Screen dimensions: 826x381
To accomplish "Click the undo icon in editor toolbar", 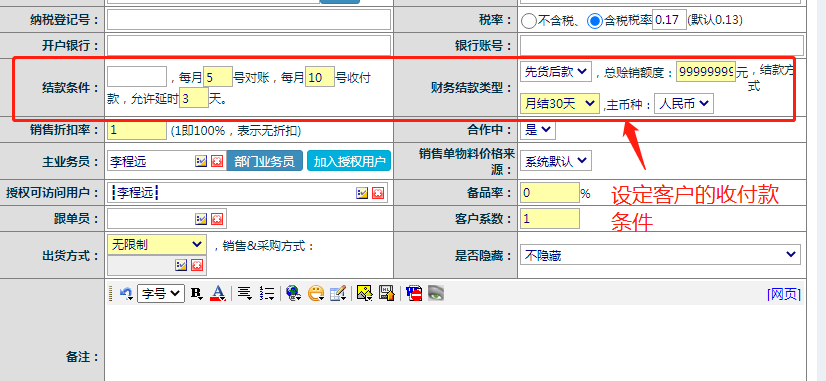I will [126, 294].
